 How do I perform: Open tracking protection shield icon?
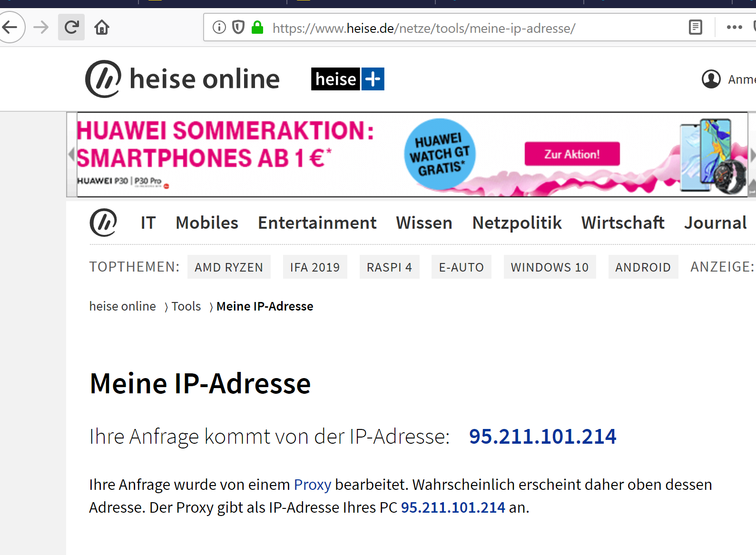pos(238,28)
